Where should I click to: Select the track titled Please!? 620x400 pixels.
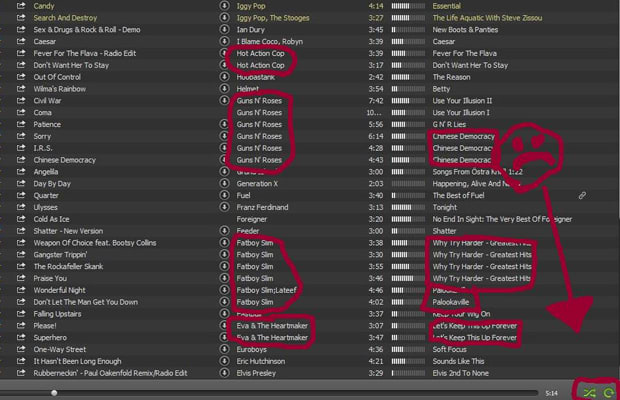[x=45, y=326]
